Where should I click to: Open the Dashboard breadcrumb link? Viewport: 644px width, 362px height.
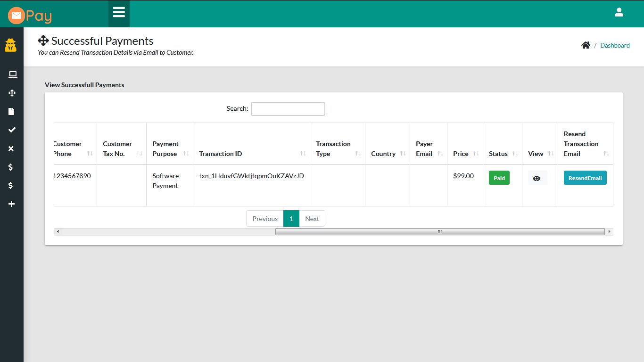[x=615, y=45]
